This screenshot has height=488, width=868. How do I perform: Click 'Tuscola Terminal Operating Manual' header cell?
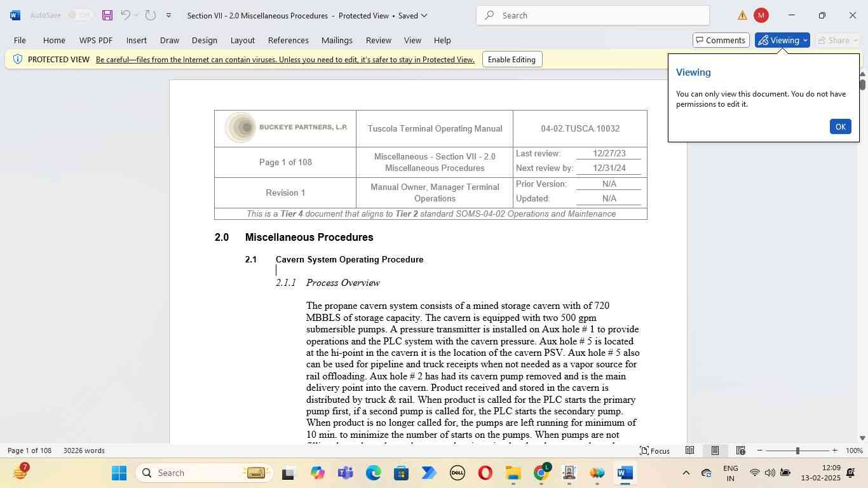point(435,128)
